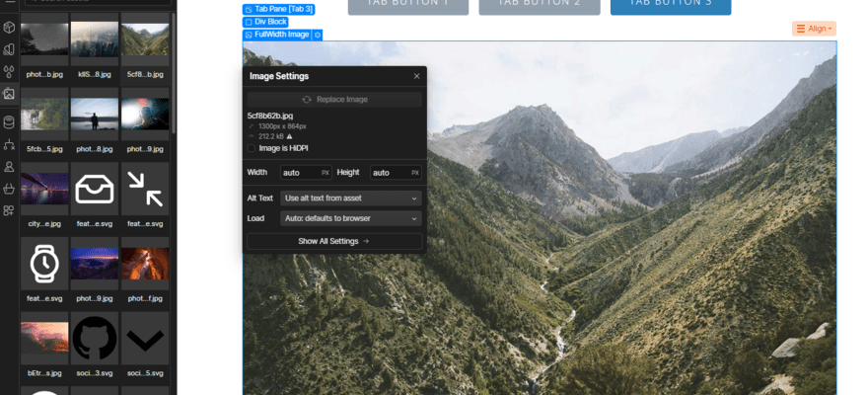Open the Align dropdown on canvas
This screenshot has width=868, height=395.
[814, 29]
